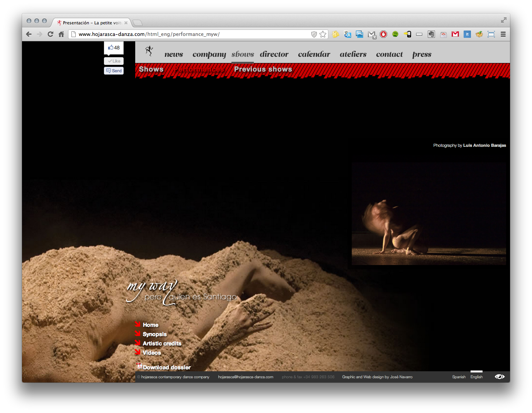Reload the page with the refresh button
The width and height of the screenshot is (532, 413).
(x=50, y=34)
